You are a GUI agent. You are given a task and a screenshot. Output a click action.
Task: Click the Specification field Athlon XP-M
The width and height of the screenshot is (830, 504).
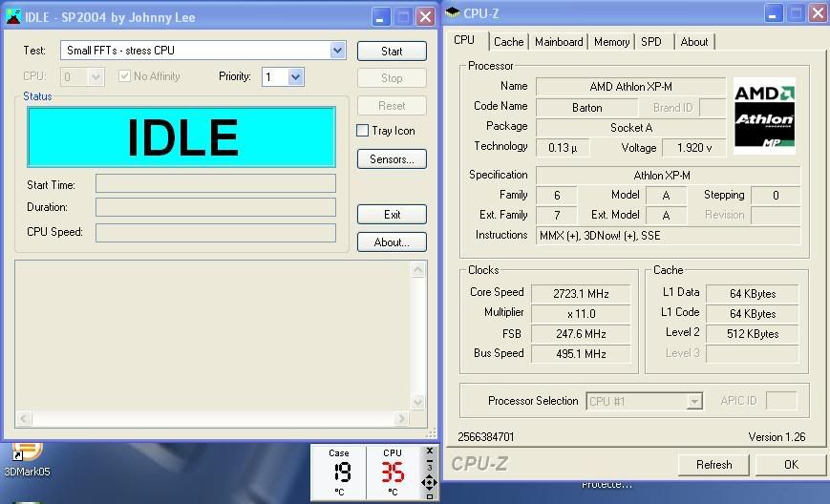668,176
